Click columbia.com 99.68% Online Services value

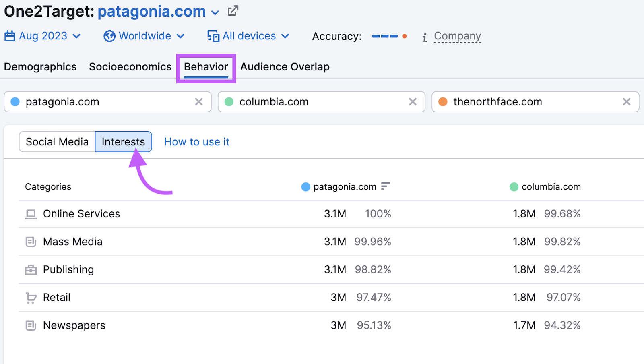[x=562, y=214]
